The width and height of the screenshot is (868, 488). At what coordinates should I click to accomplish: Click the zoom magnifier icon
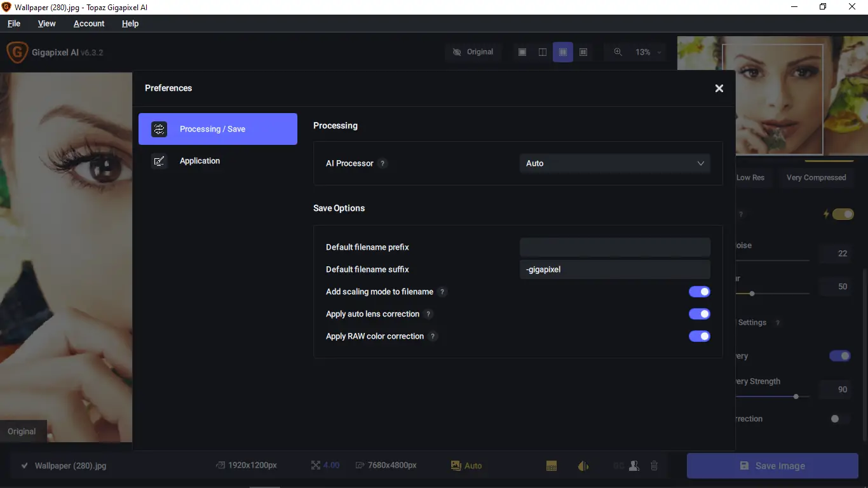(618, 52)
